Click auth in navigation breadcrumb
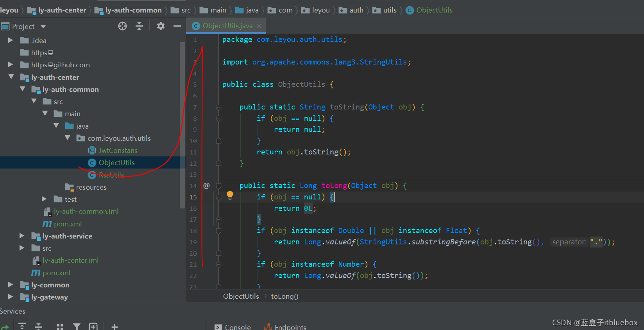 356,10
